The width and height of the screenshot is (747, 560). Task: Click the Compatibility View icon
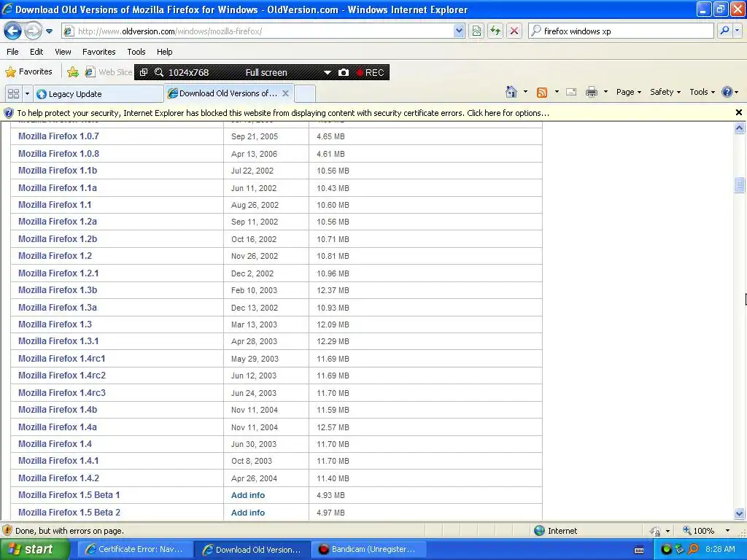click(x=476, y=31)
